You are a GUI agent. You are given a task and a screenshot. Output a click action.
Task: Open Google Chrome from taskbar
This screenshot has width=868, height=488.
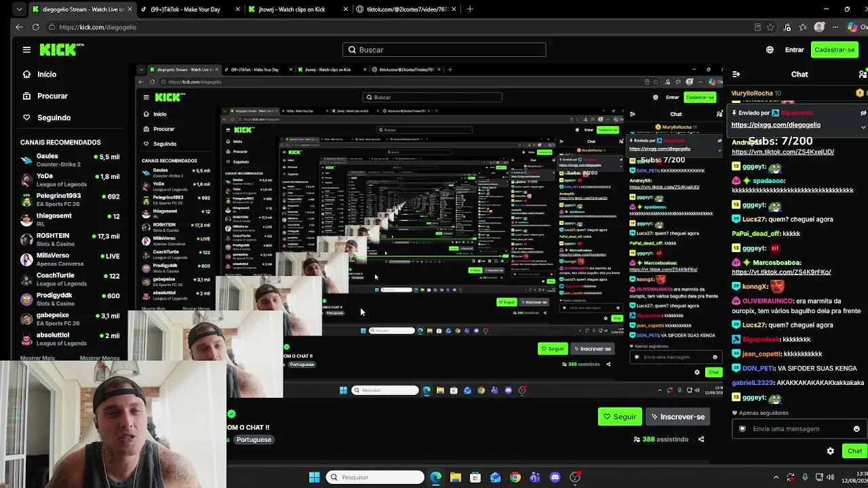point(515,477)
